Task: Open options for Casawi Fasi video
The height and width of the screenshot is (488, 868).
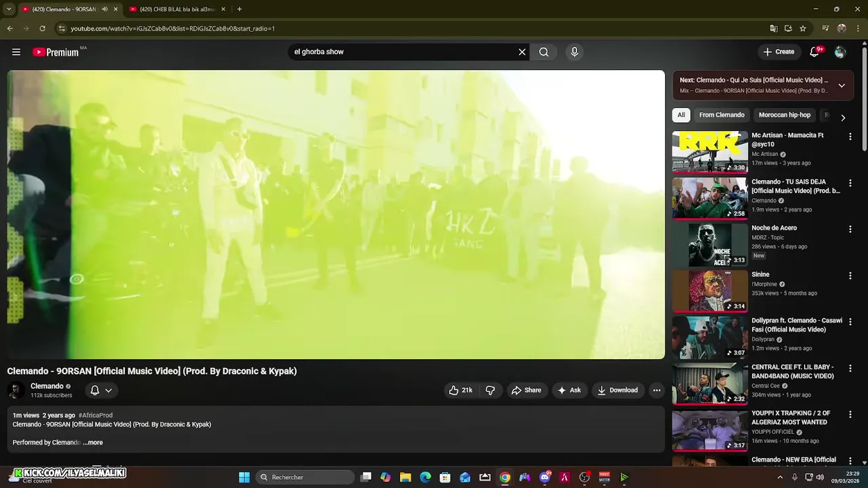Action: coord(850,322)
